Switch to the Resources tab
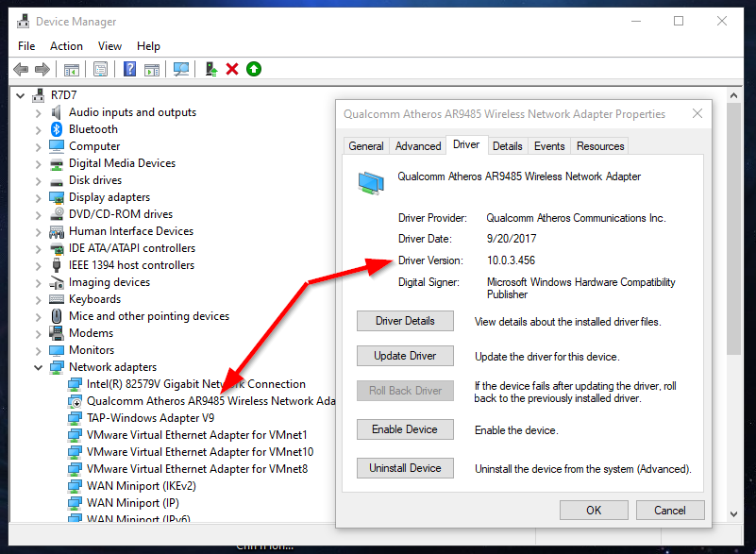The height and width of the screenshot is (554, 756). tap(600, 146)
